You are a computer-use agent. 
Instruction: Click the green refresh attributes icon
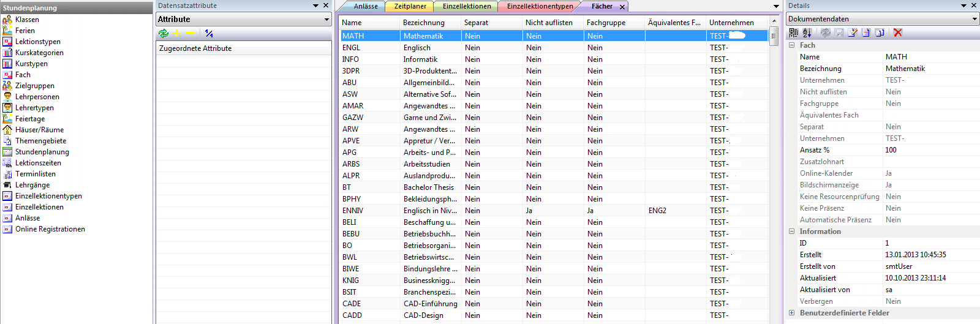[x=164, y=34]
